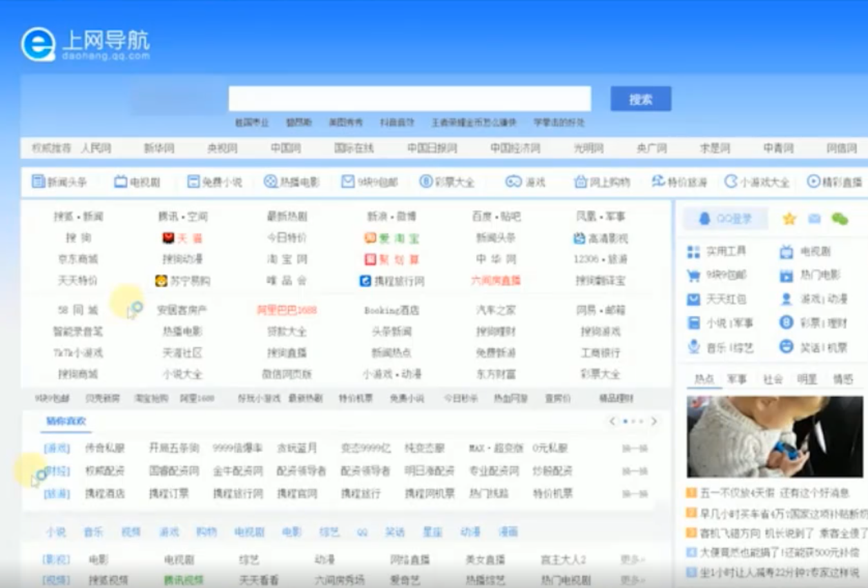Screen dimensions: 868x588
Task: Open 网上购物 shopping icon
Action: (580, 182)
